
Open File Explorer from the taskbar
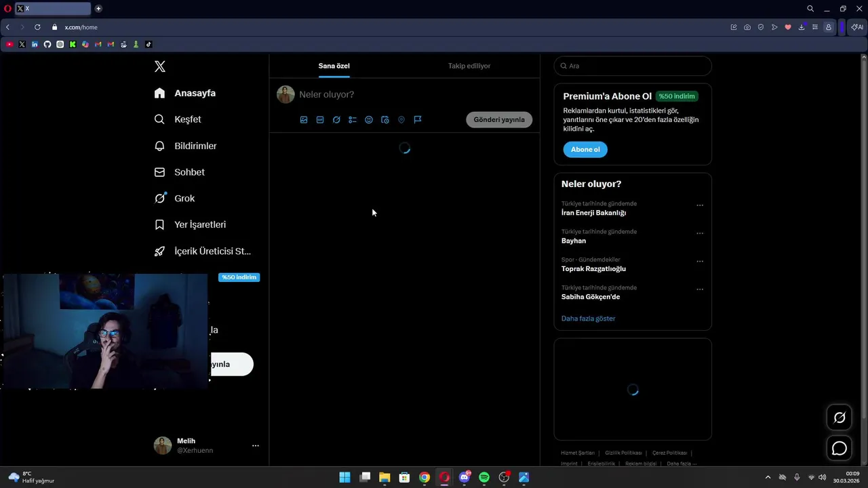(384, 477)
